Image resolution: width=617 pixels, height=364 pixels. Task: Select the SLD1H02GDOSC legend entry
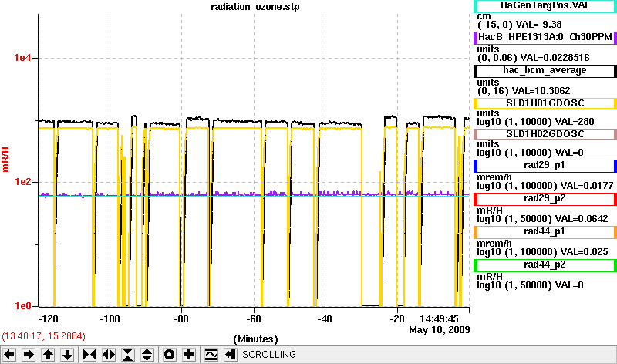[x=545, y=134]
